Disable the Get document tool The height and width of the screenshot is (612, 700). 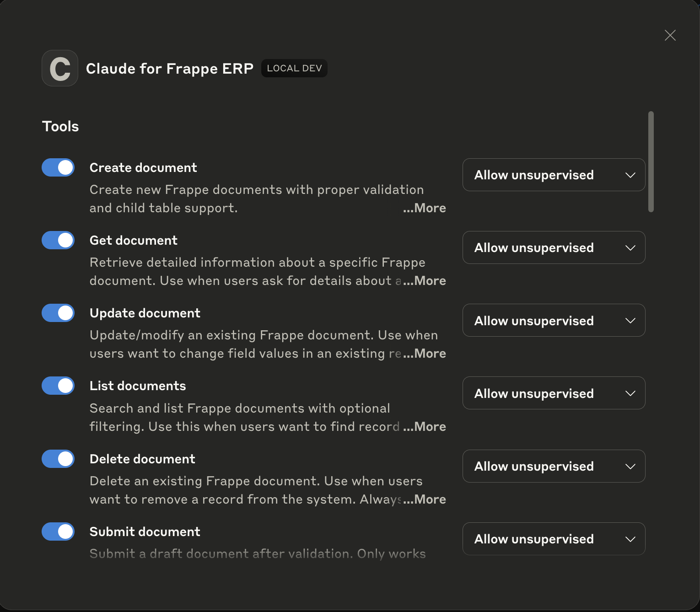pyautogui.click(x=58, y=240)
